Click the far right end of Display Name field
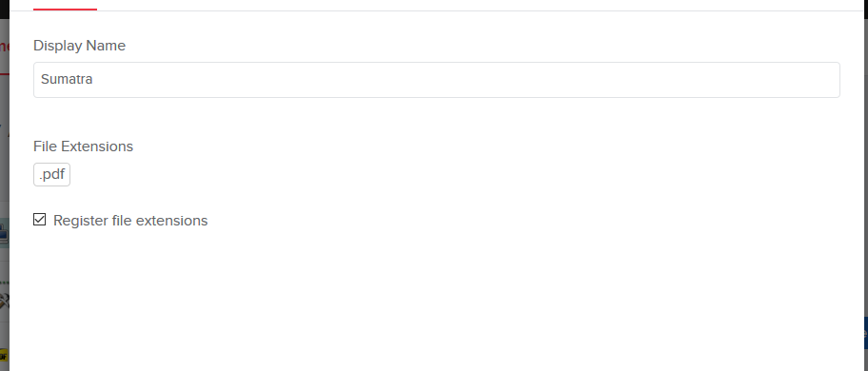 click(830, 80)
